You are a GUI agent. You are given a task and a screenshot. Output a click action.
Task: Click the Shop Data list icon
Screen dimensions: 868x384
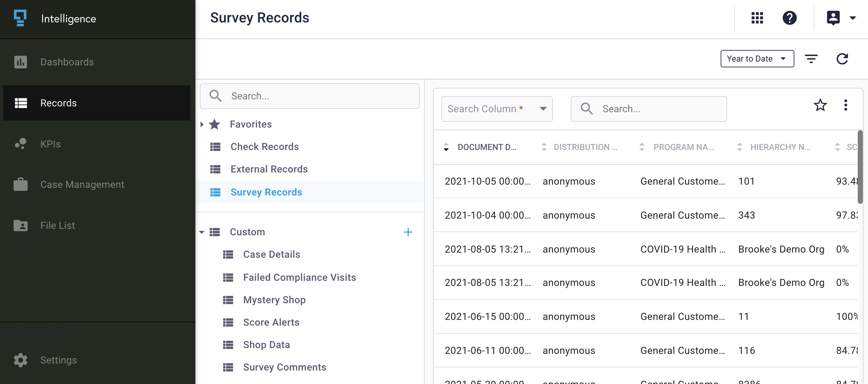point(228,345)
